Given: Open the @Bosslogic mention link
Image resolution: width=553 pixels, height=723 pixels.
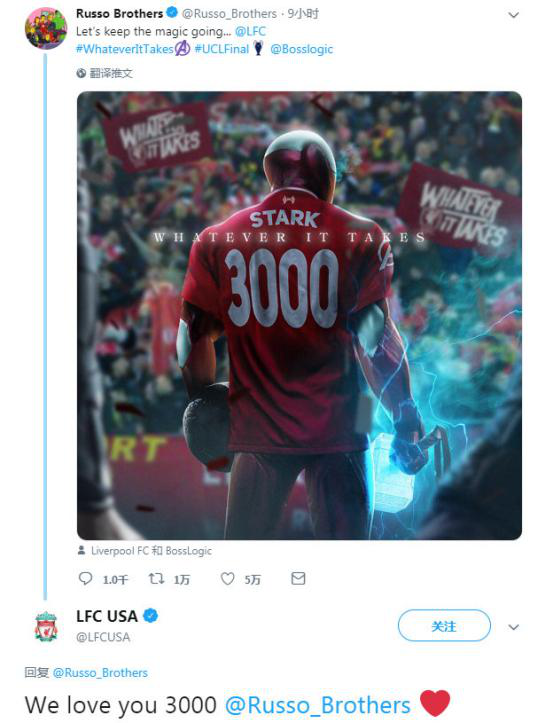Looking at the screenshot, I should pyautogui.click(x=302, y=49).
